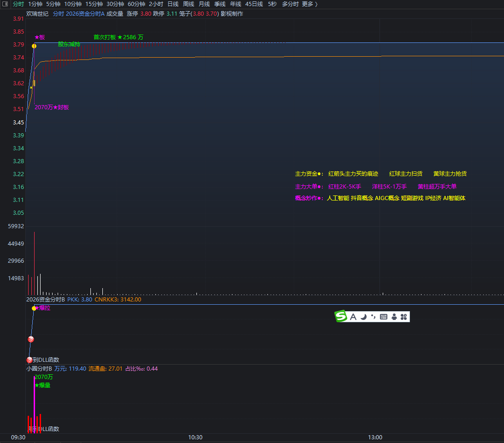Click the 抖音概念 concept tag
Screen dimensions: 504x443
[362, 198]
